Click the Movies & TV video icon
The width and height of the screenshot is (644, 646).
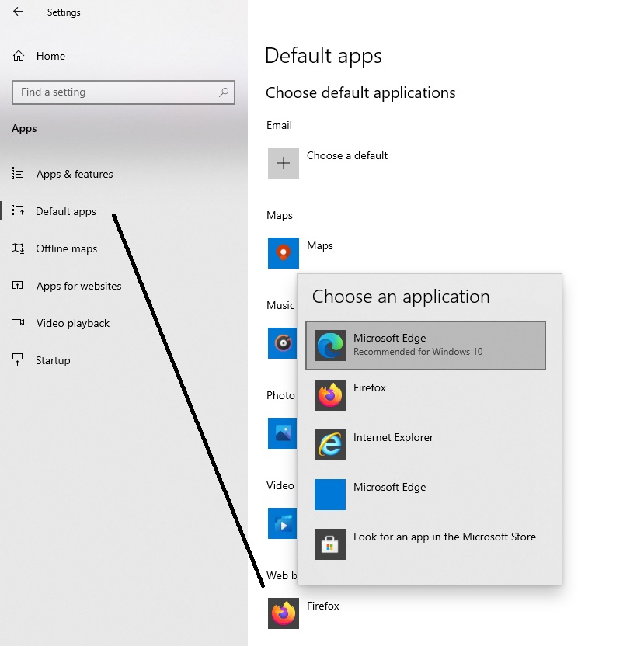(x=283, y=523)
